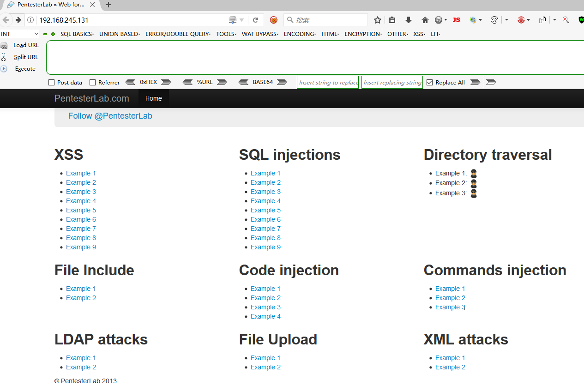Viewport: 584px width, 392px height.
Task: Expand the UNION BASED menu
Action: tap(120, 34)
